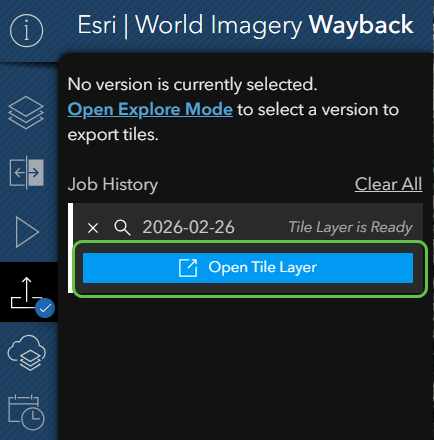Zoom to 2026-02-26 job with magnifier icon
Viewport: 434px width, 440px height.
pyautogui.click(x=122, y=228)
